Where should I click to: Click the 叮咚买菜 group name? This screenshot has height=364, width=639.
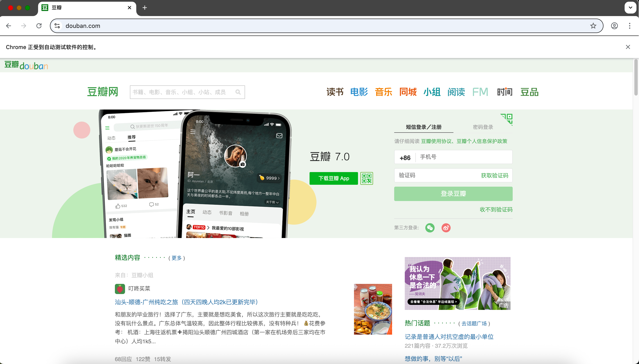[139, 289]
